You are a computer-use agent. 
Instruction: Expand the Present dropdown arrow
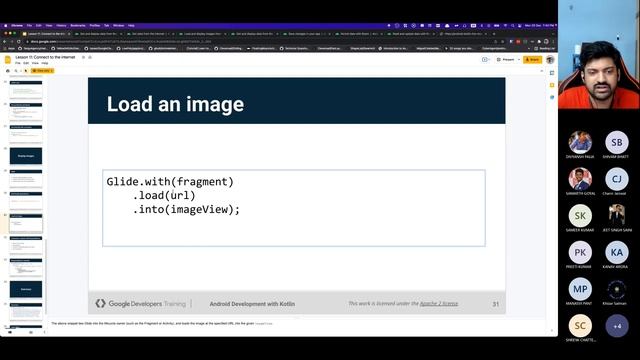pos(519,60)
